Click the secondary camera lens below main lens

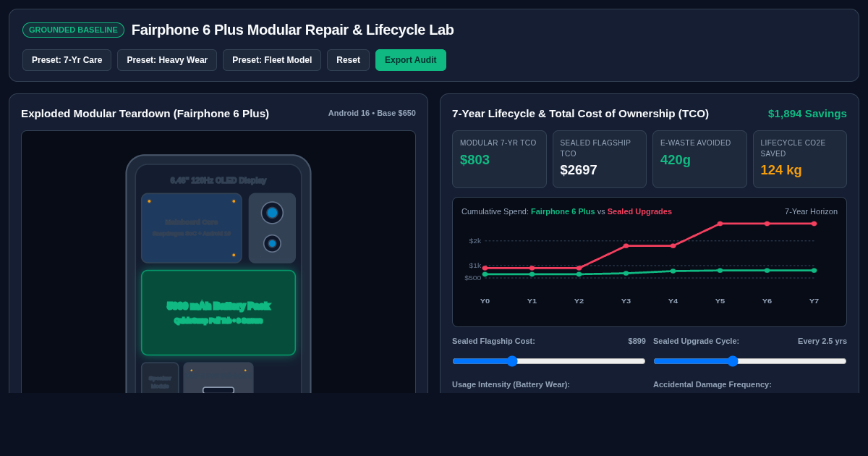coord(272,243)
